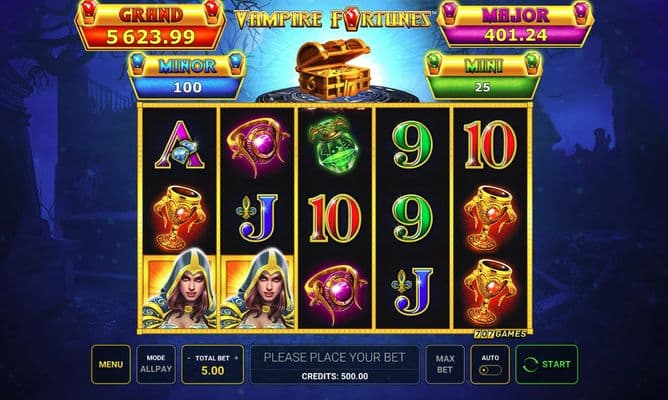Open the Menu
Screen dimensions: 668x400
coord(111,364)
